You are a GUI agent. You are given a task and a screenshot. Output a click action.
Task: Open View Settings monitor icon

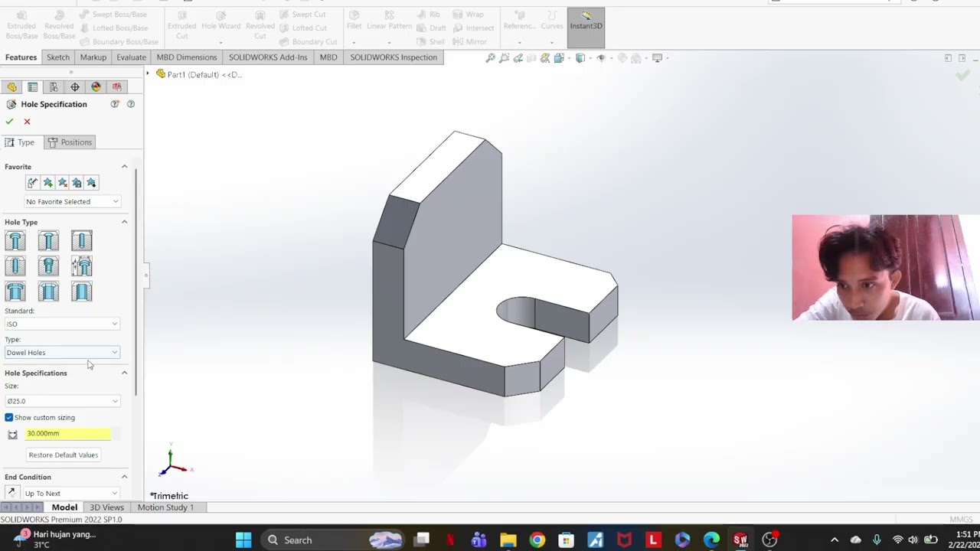[658, 58]
